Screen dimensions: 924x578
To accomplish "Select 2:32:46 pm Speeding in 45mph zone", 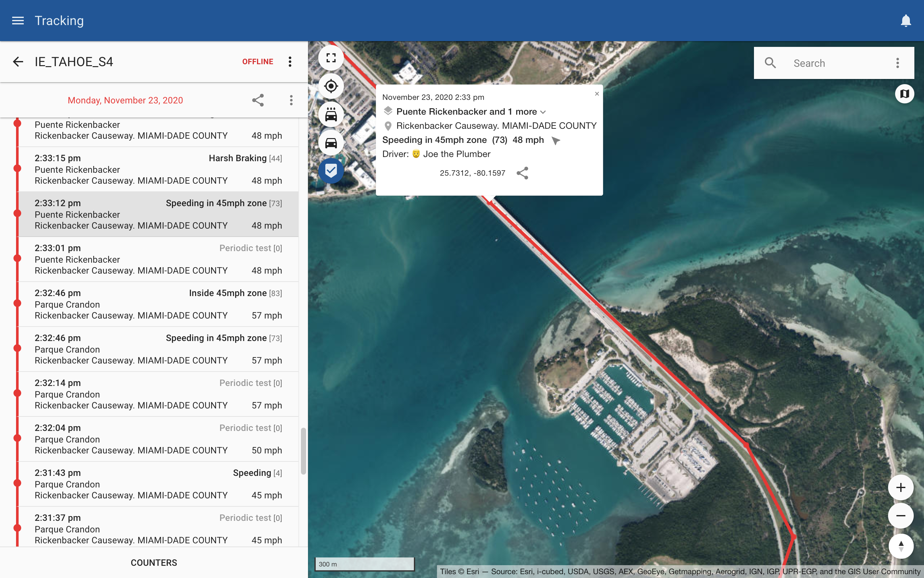I will [x=158, y=349].
